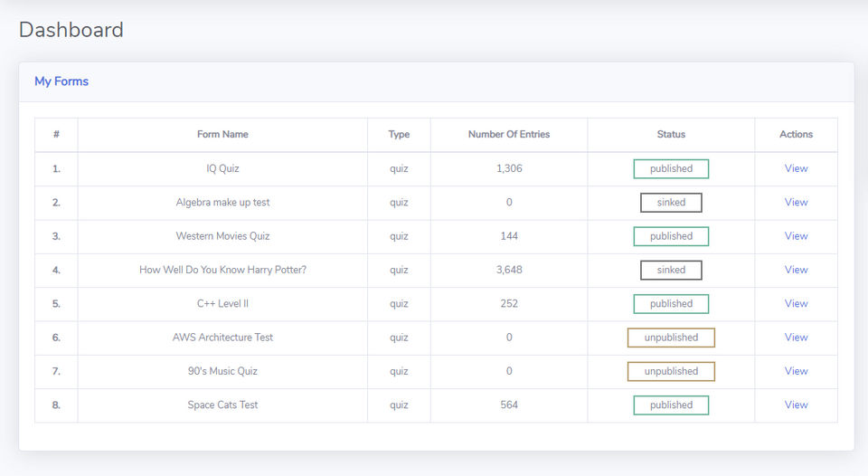
Task: Click published status of Western Movies Quiz
Action: coord(671,236)
